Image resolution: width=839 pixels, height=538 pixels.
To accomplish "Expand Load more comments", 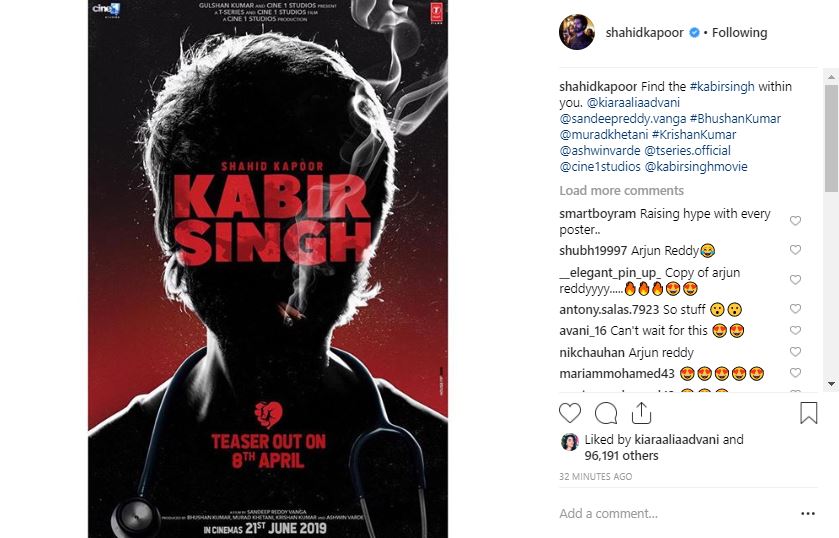I will pyautogui.click(x=621, y=191).
